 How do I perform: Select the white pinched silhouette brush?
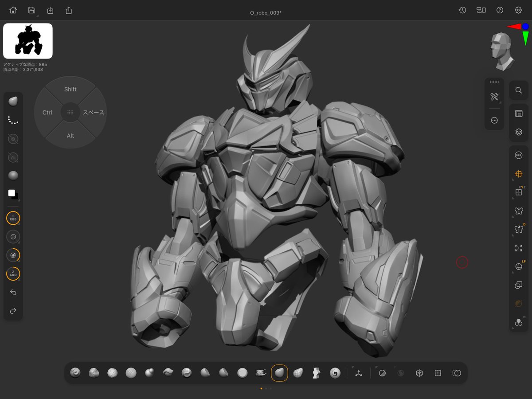point(317,373)
